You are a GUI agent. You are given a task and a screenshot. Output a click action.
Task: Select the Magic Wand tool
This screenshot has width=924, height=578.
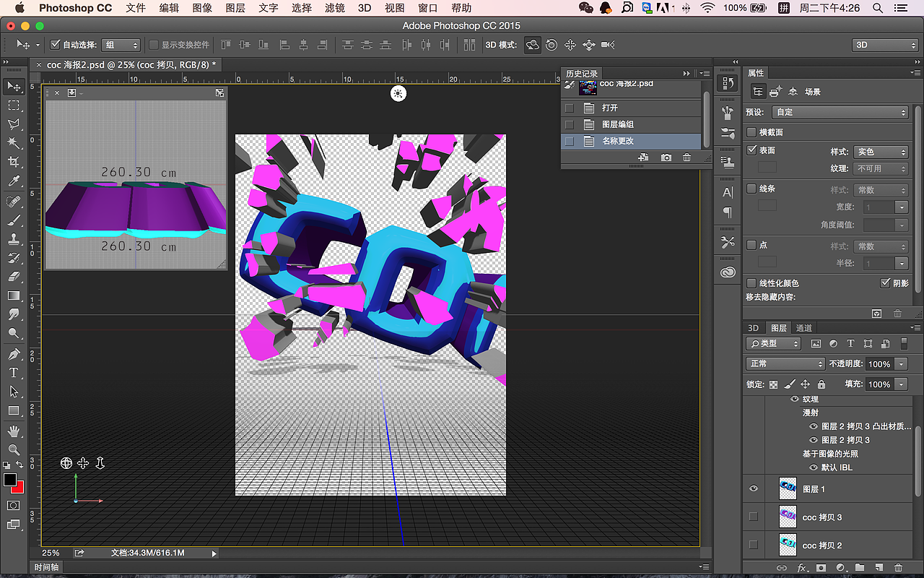coord(14,143)
